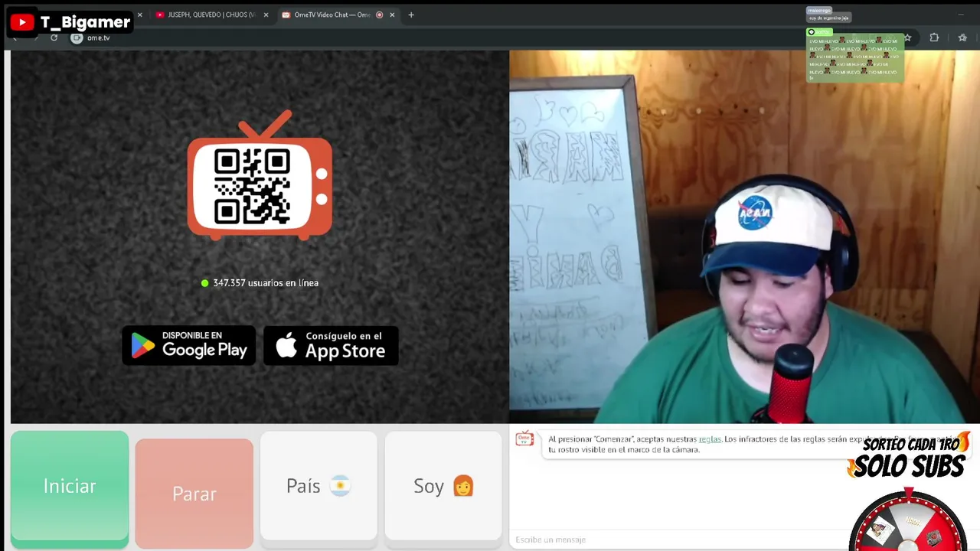Open the reglas rules link
Viewport: 980px width, 551px height.
coord(710,439)
